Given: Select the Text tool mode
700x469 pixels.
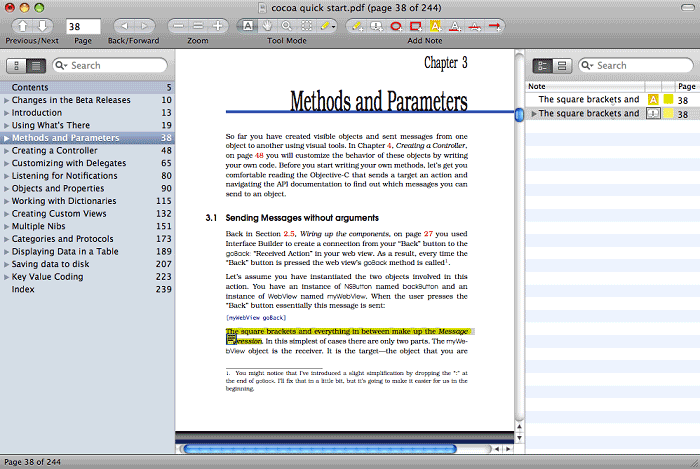Looking at the screenshot, I should pyautogui.click(x=247, y=26).
